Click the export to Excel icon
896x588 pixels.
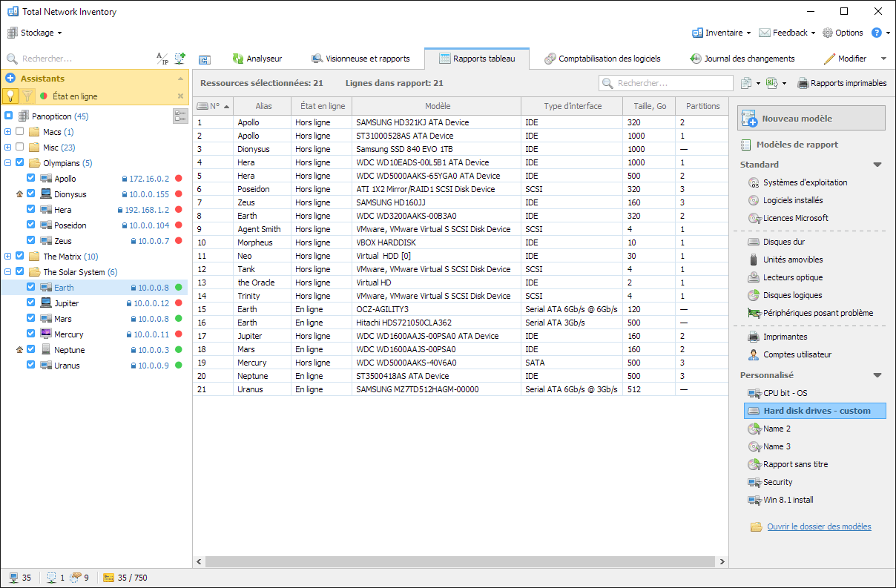[771, 83]
